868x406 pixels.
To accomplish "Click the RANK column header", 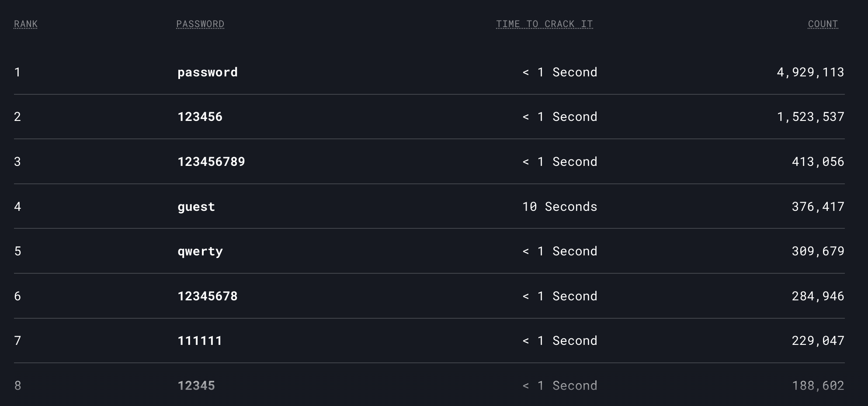I will tap(26, 24).
